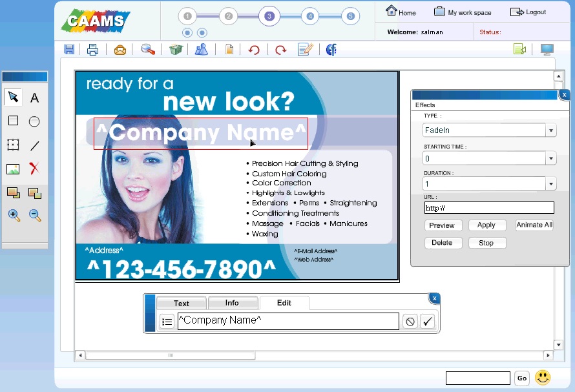This screenshot has height=392, width=575.
Task: Undo the last action
Action: coord(254,50)
